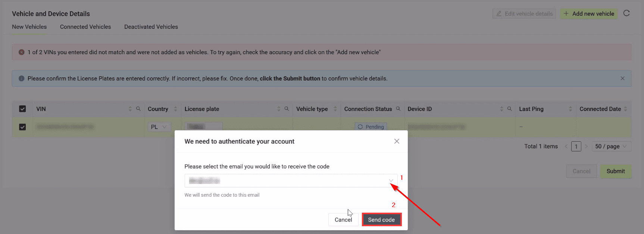Screen dimensions: 644x234
Task: Open the email selection dropdown
Action: coord(291,181)
